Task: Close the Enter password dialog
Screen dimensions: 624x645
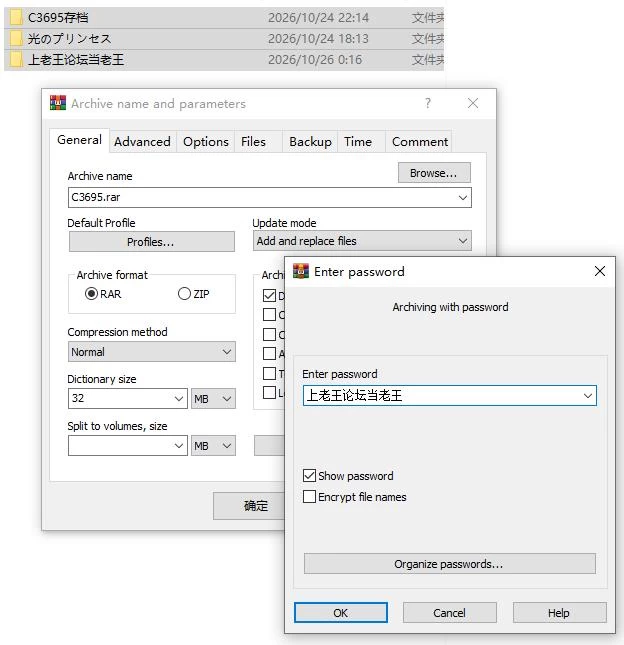Action: point(600,271)
